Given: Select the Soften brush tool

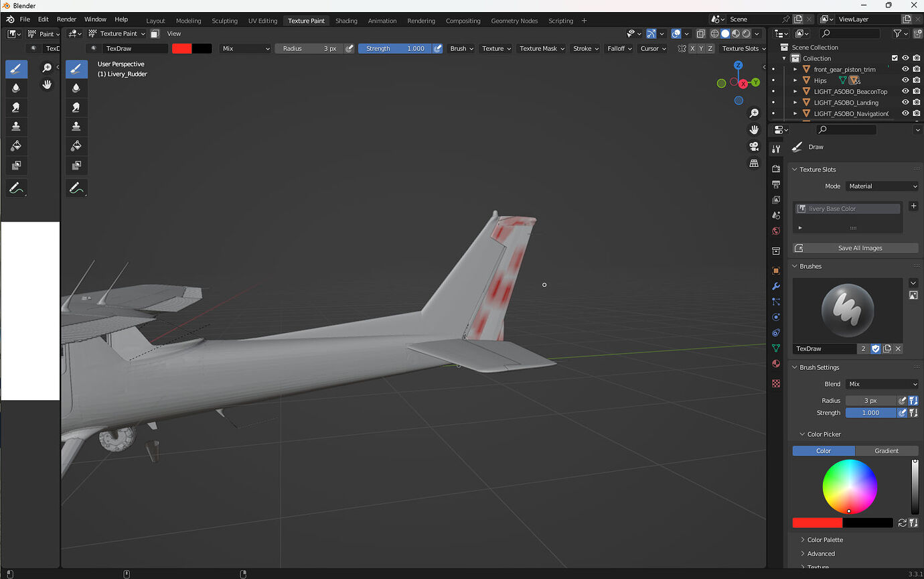Looking at the screenshot, I should click(x=16, y=87).
